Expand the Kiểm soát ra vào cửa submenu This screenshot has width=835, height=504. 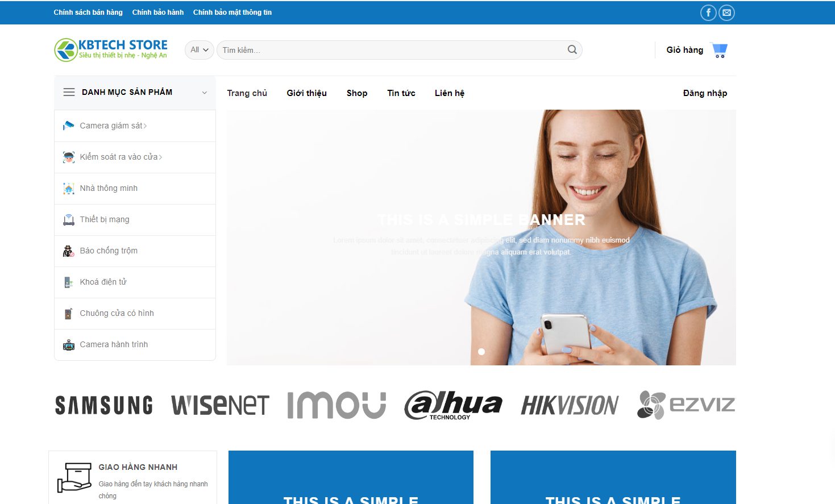point(161,157)
